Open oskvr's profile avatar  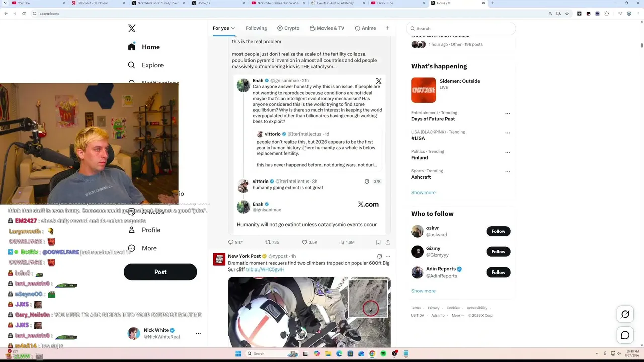point(417,231)
